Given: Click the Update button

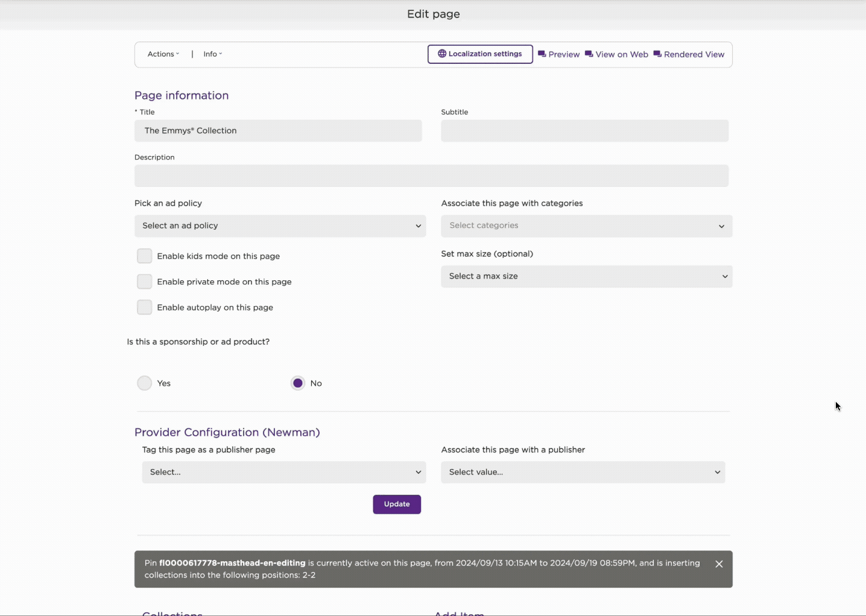Looking at the screenshot, I should click(x=397, y=504).
